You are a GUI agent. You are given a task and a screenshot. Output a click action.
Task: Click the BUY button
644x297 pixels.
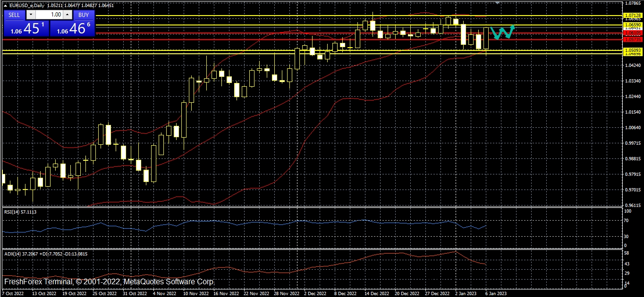(x=84, y=15)
